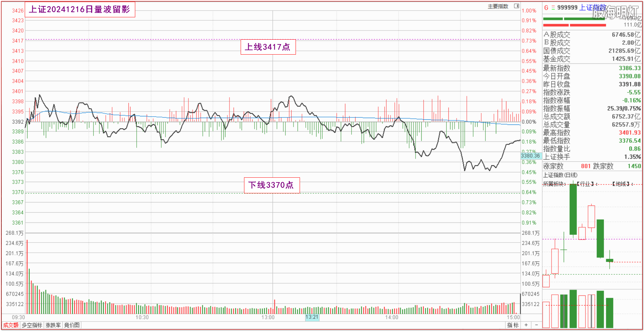Click the 上证换手 value 1.35%

632,157
